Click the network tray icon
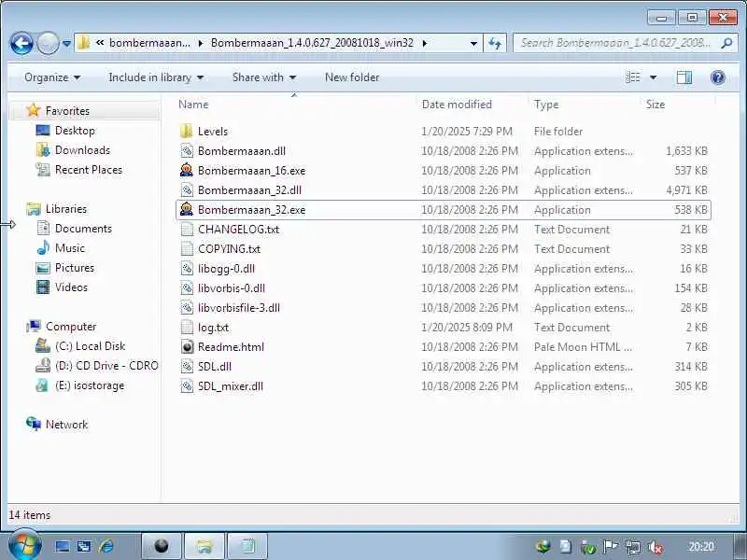This screenshot has height=560, width=747. coord(633,547)
